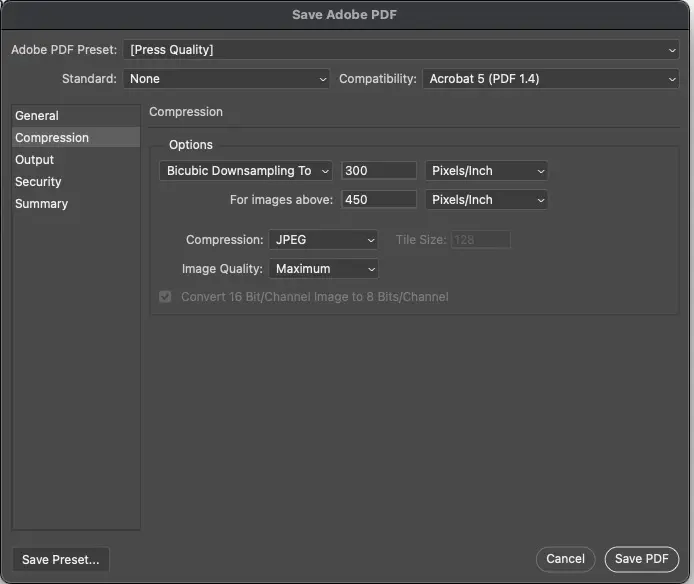
Task: Open the Compatibility dropdown showing Acrobat 5
Action: 551,79
